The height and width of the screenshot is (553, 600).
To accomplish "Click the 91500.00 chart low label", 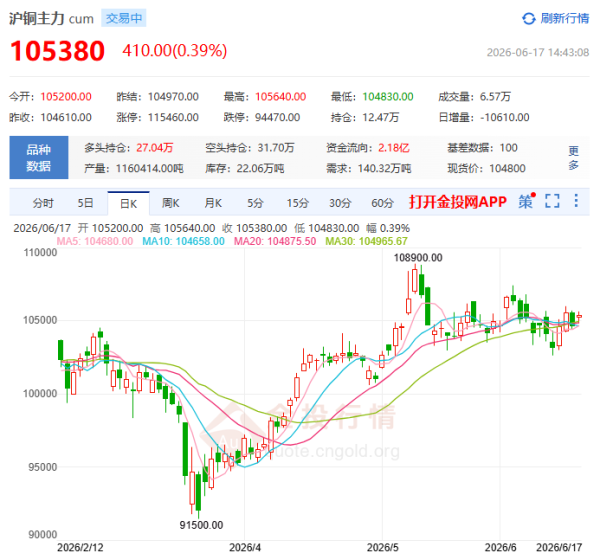I will point(201,525).
